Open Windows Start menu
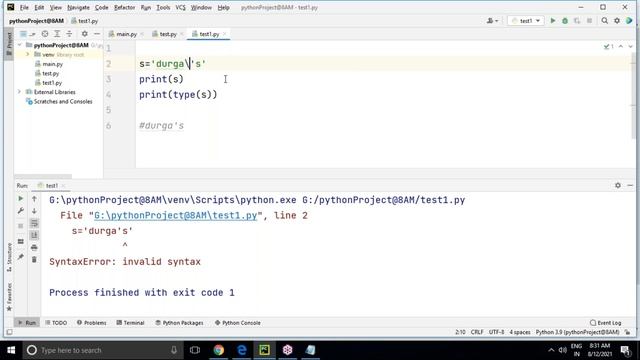The width and height of the screenshot is (640, 360). point(11,350)
